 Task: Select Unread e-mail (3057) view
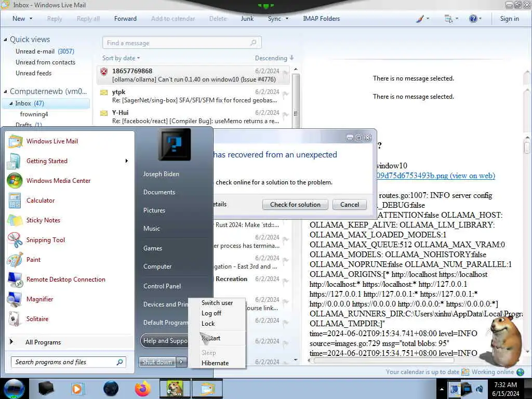[x=45, y=51]
